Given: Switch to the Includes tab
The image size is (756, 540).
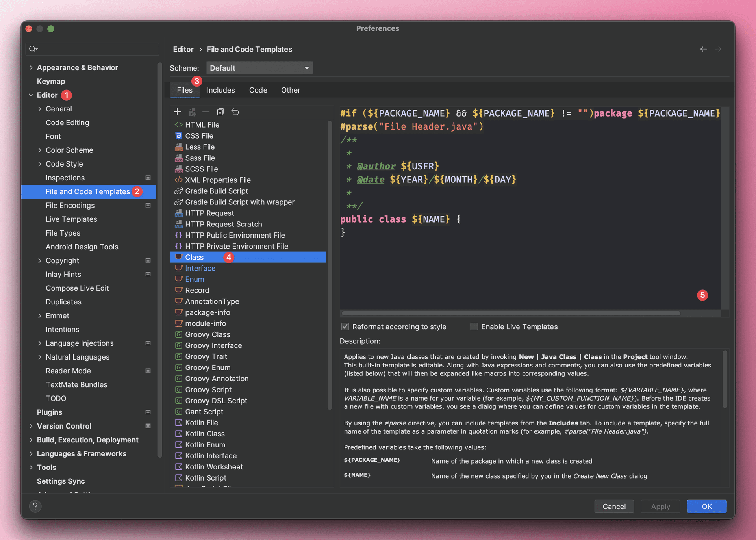Looking at the screenshot, I should point(220,90).
